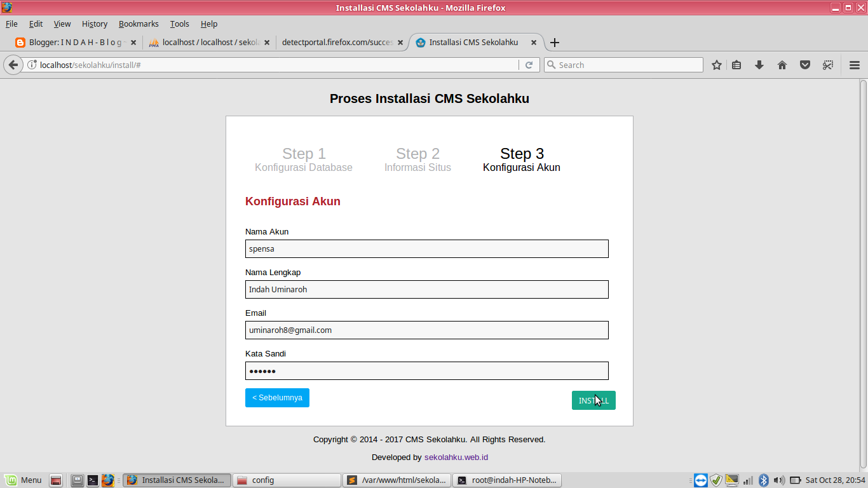Viewport: 868px width, 488px height.
Task: Open a new browser tab with plus button
Action: 555,43
